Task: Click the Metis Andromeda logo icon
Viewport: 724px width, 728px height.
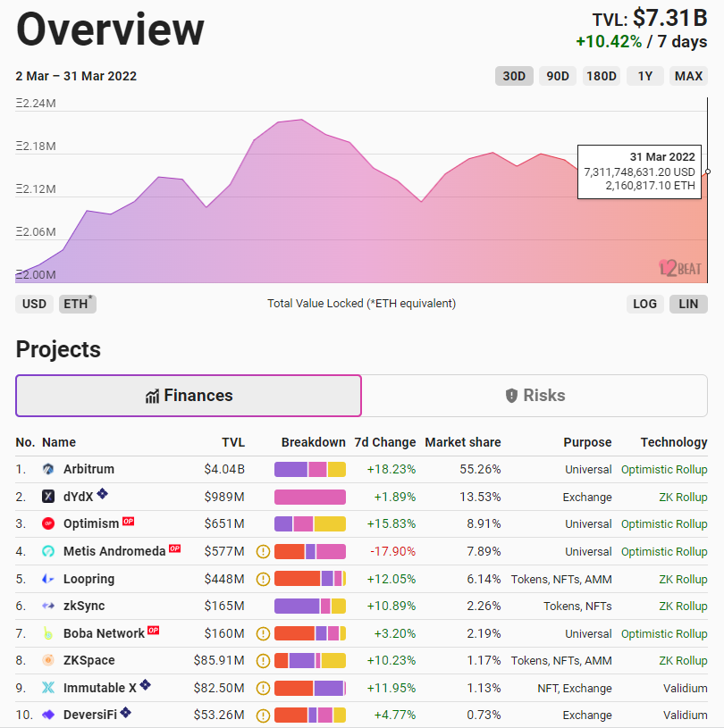Action: pyautogui.click(x=48, y=552)
